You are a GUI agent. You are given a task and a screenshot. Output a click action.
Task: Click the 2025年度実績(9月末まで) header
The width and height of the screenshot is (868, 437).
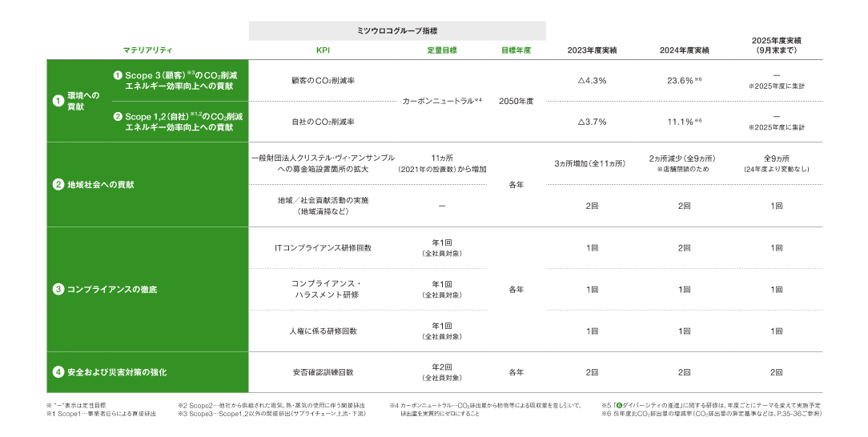point(776,46)
